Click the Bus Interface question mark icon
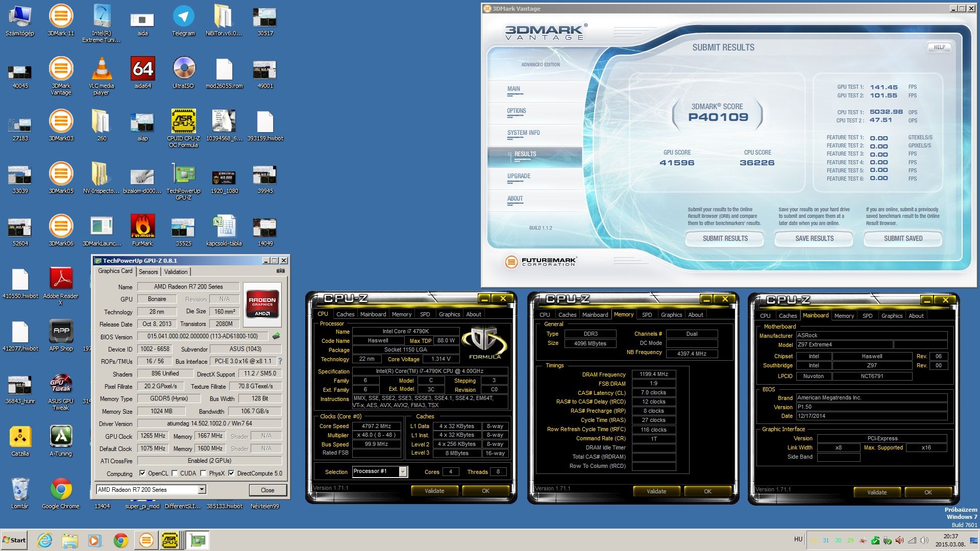Screen dimensions: 980x551 point(280,361)
